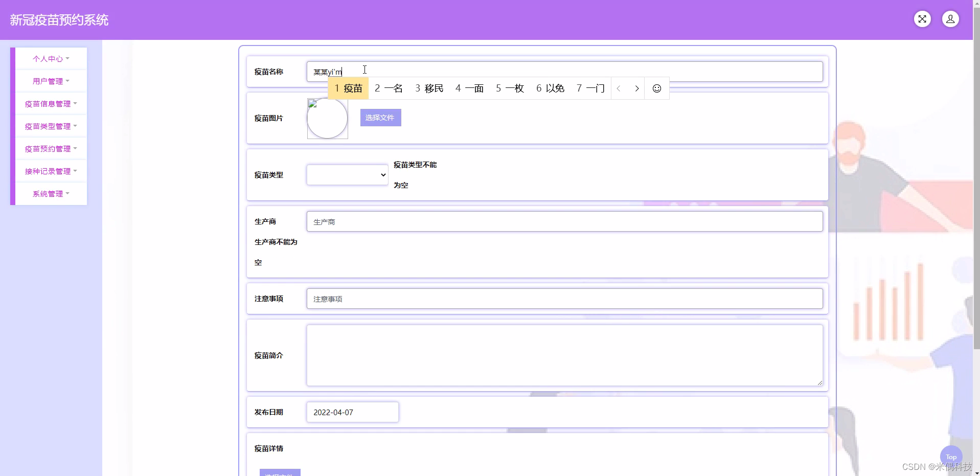Click the 新冠疫苗预约系统 title
Viewport: 980px width, 476px height.
pos(59,20)
